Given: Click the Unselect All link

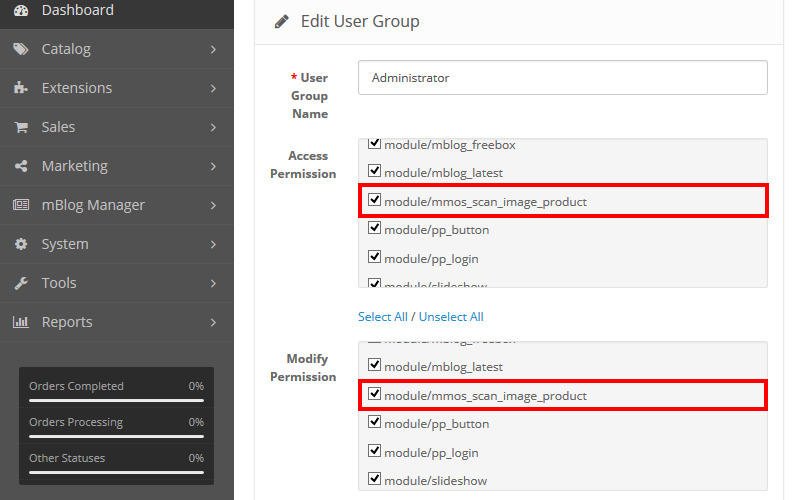Looking at the screenshot, I should pos(450,317).
